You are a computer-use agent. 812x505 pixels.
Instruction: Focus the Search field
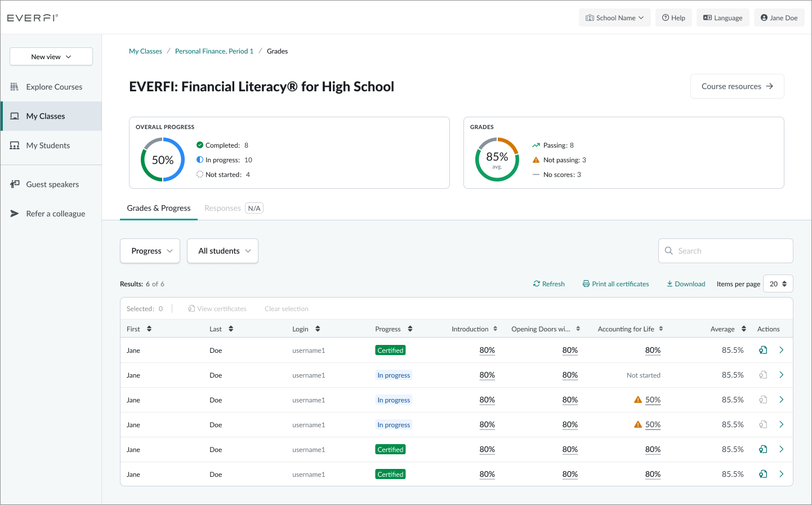pos(725,251)
